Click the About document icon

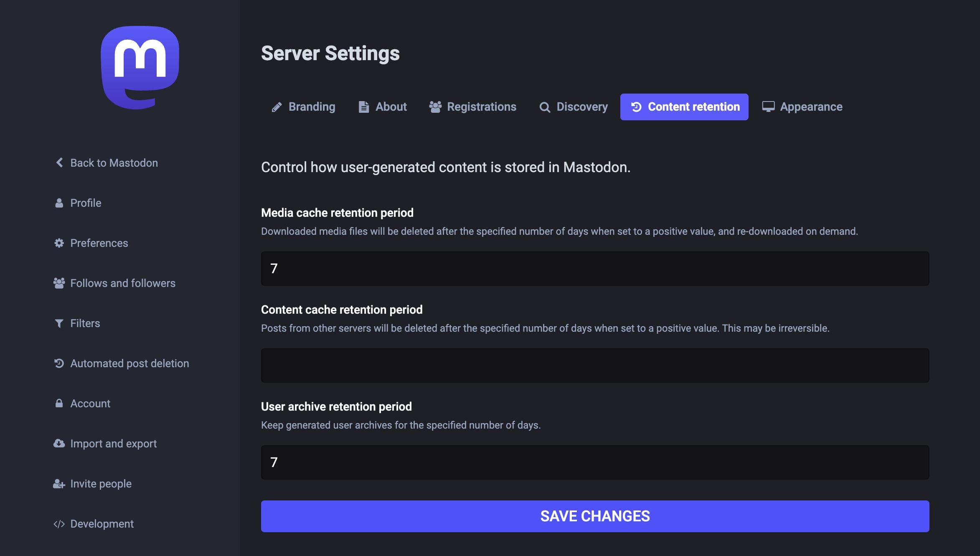pos(364,107)
